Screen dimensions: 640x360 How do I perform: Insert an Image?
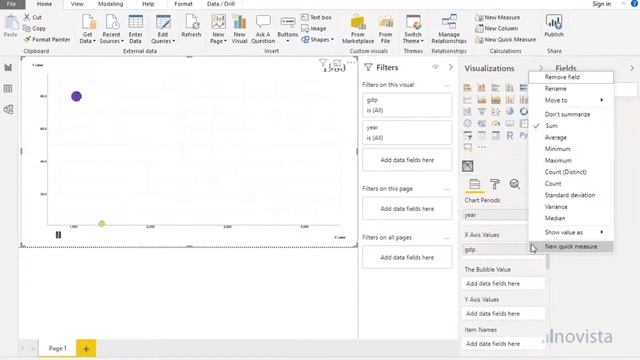point(313,29)
